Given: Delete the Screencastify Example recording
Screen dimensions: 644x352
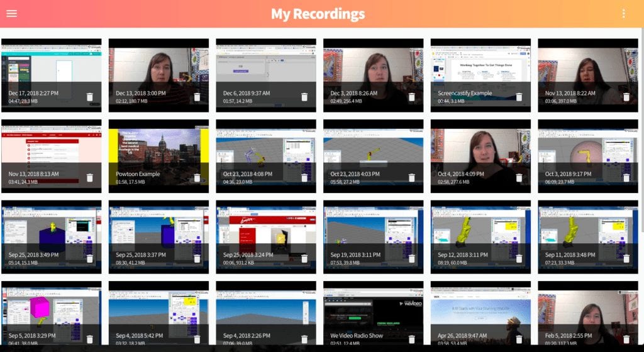Looking at the screenshot, I should [x=519, y=97].
